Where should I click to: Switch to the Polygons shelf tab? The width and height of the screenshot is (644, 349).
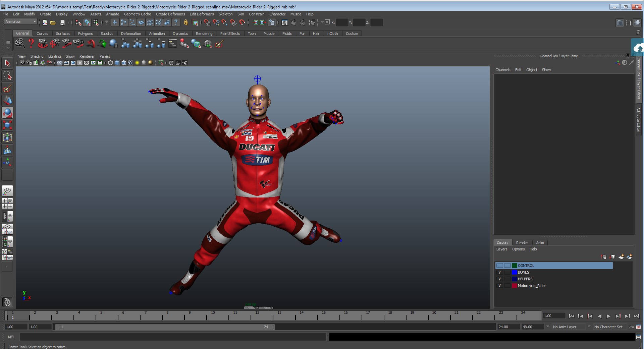click(x=85, y=34)
